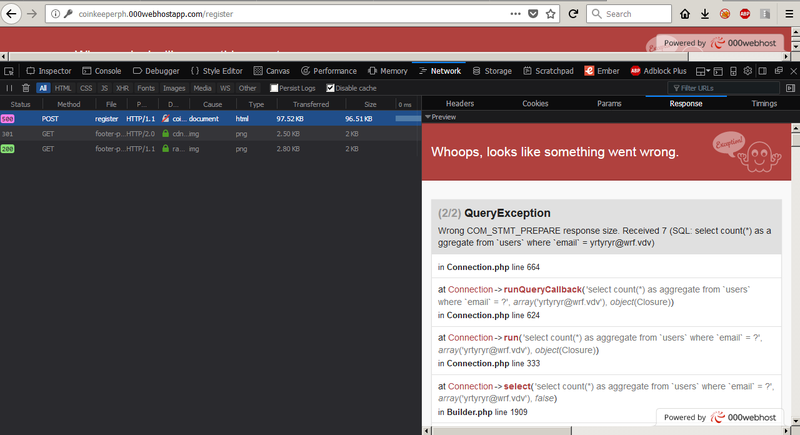Uncheck the Disable cache checkbox
800x435 pixels.
(331, 88)
